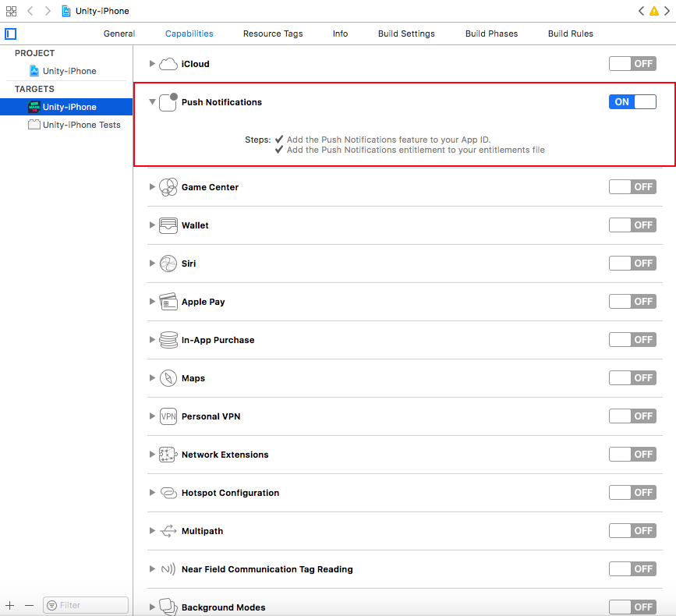Click the Multipath arrows icon
This screenshot has height=616, width=676.
(168, 531)
